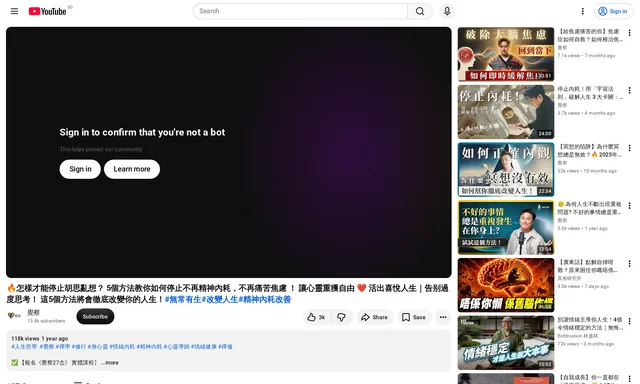Open the title of the 停止內耗!用「宇宙法則」 video

[590, 93]
